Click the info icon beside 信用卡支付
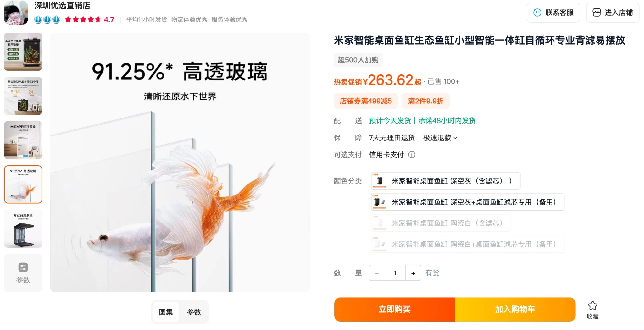Screen dimensions: 644x330 click(x=412, y=155)
